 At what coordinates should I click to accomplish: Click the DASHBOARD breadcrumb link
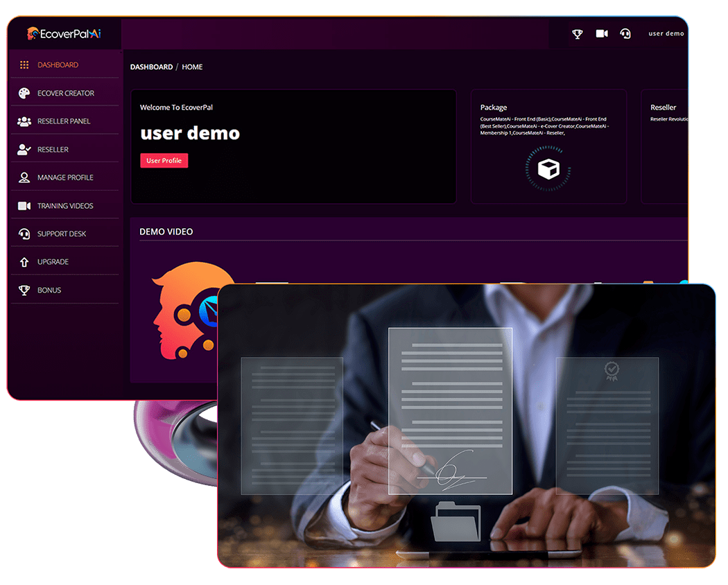151,67
